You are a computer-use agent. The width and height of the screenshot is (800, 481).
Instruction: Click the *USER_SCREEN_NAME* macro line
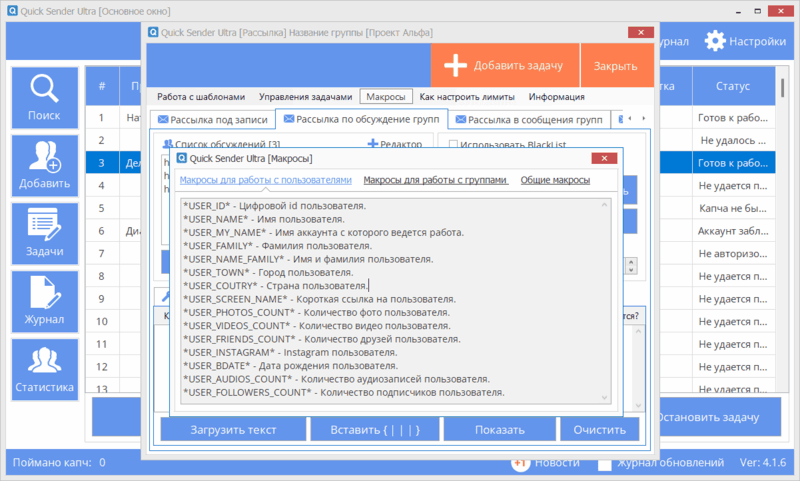pos(319,299)
